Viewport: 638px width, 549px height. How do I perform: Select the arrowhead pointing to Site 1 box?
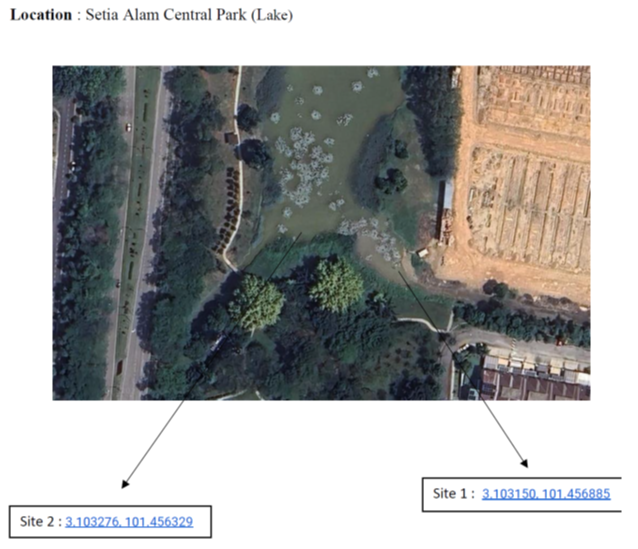point(524,463)
